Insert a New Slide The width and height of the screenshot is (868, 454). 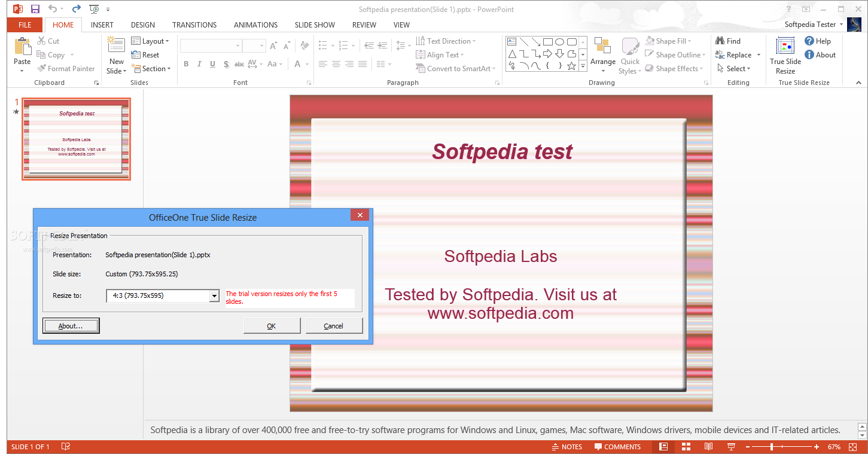point(116,54)
